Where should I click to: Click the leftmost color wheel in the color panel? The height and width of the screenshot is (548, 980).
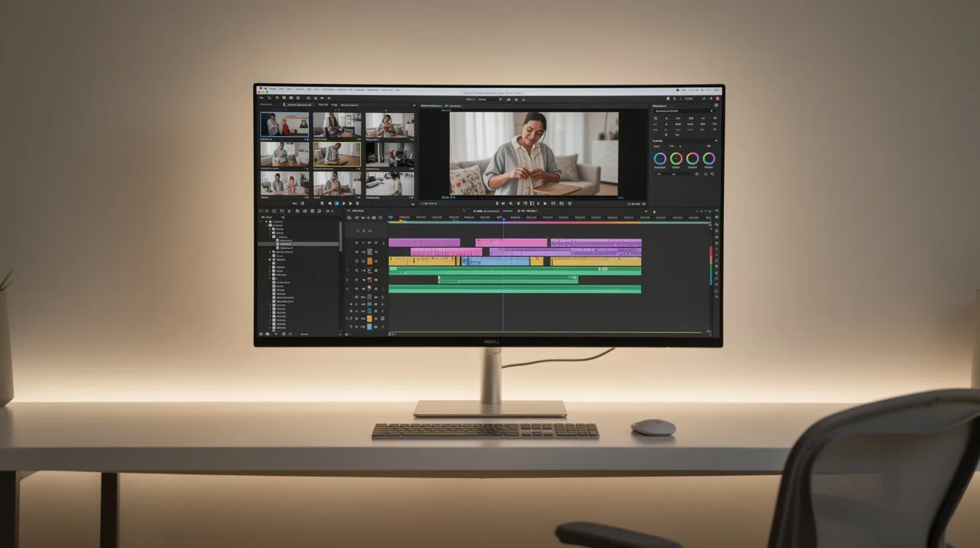pos(660,159)
